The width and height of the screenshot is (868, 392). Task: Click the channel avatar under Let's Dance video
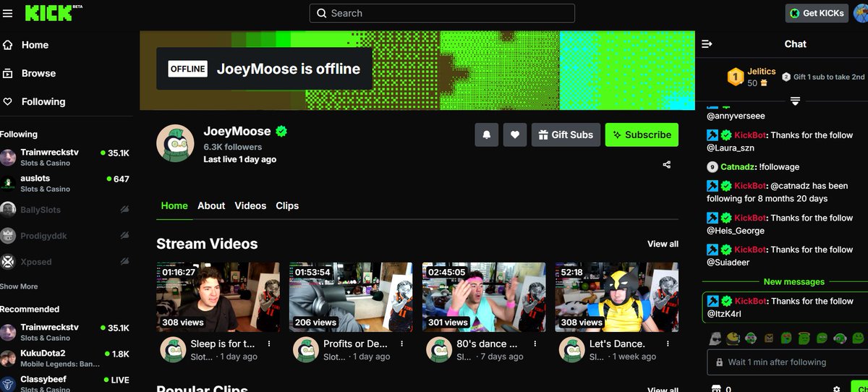(x=571, y=349)
